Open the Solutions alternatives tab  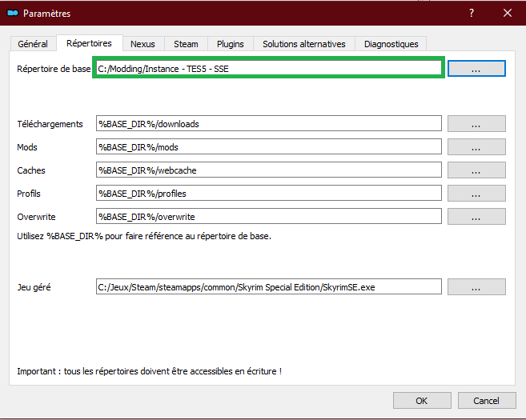303,44
